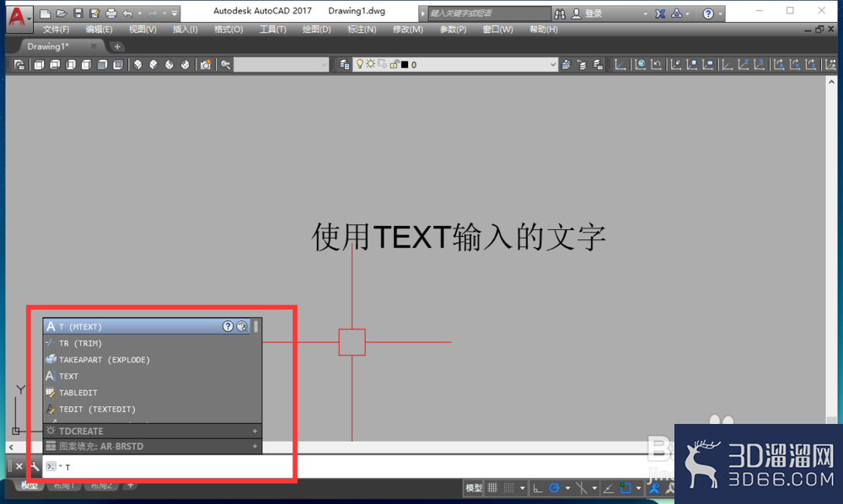The width and height of the screenshot is (843, 504).
Task: Click the new drawing tab plus button
Action: pyautogui.click(x=117, y=46)
